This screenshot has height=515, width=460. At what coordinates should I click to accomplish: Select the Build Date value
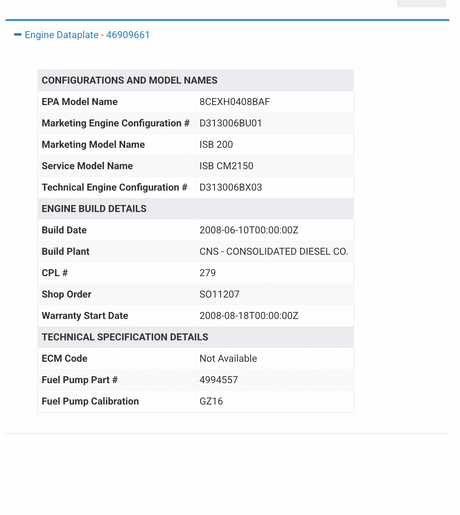coord(249,230)
